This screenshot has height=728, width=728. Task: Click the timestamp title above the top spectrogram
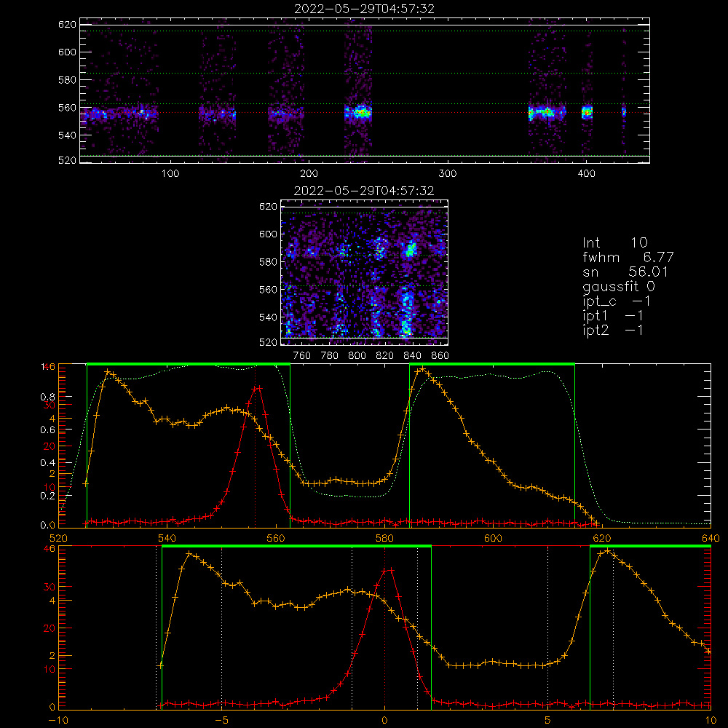pos(364,9)
